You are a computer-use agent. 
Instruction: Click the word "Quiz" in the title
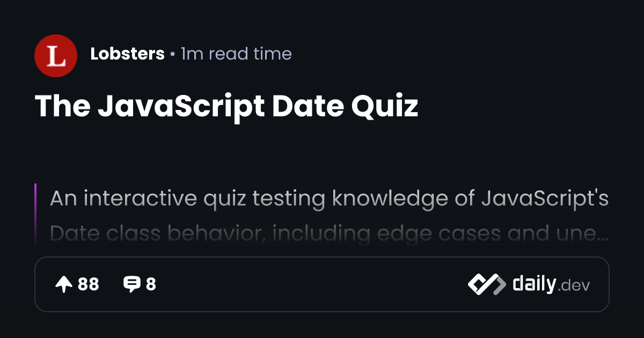tap(384, 107)
